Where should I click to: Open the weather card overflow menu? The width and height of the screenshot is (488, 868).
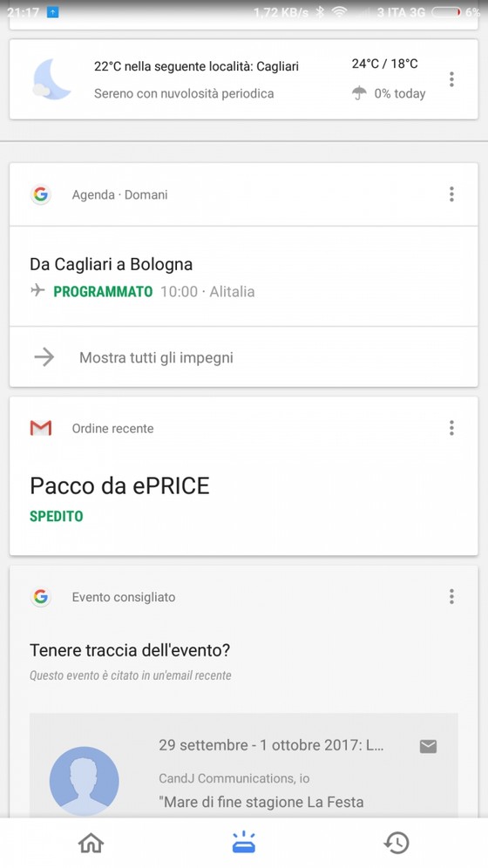coord(451,79)
